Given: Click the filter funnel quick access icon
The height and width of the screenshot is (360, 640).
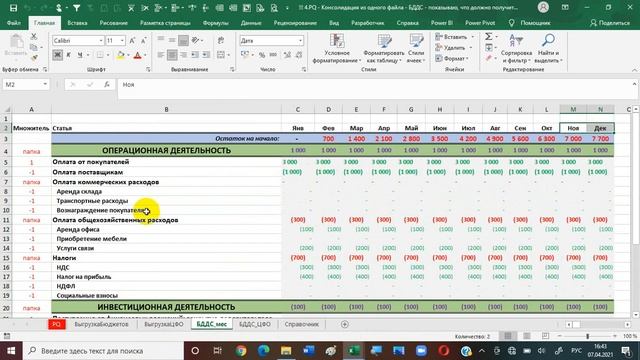Looking at the screenshot, I should pos(76,8).
